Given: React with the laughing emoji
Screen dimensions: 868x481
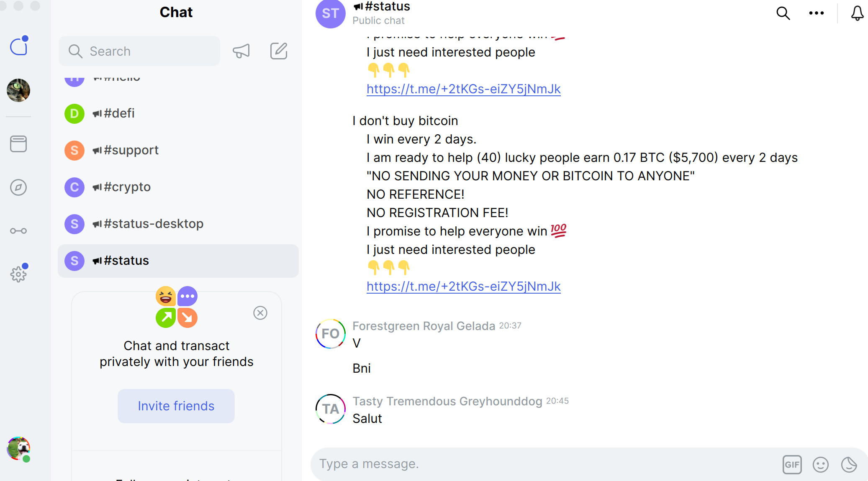Looking at the screenshot, I should pos(166,296).
